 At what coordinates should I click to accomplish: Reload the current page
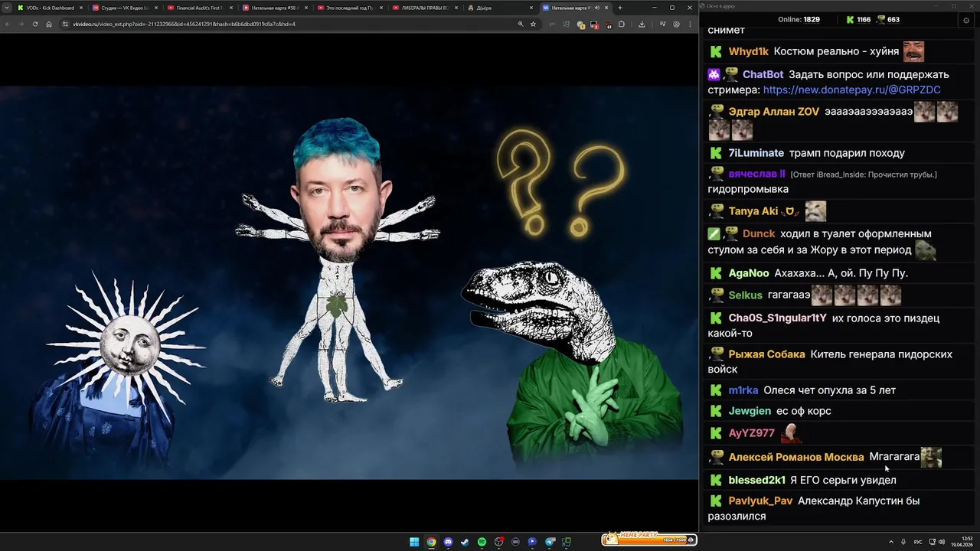(x=35, y=24)
